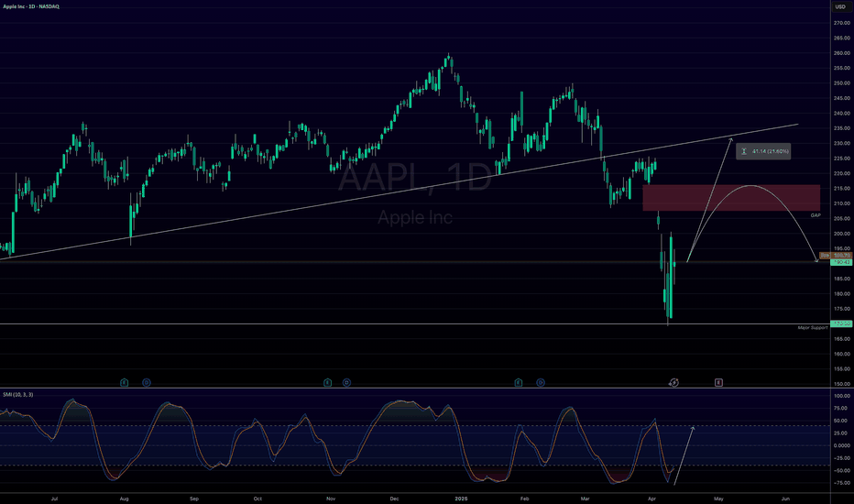The height and width of the screenshot is (504, 854).
Task: Click the Sep label on the time axis
Action: [194, 499]
